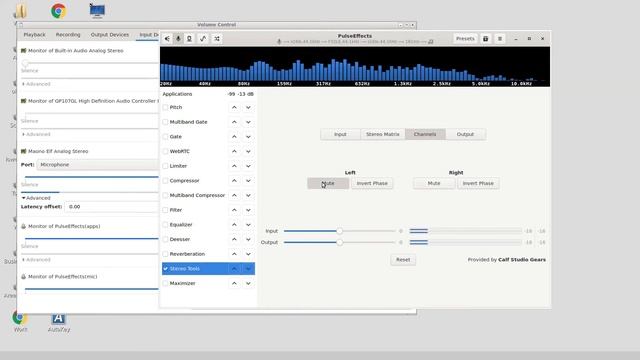Image resolution: width=640 pixels, height=360 pixels.
Task: Open the AutoKey desktop icon
Action: click(58, 322)
